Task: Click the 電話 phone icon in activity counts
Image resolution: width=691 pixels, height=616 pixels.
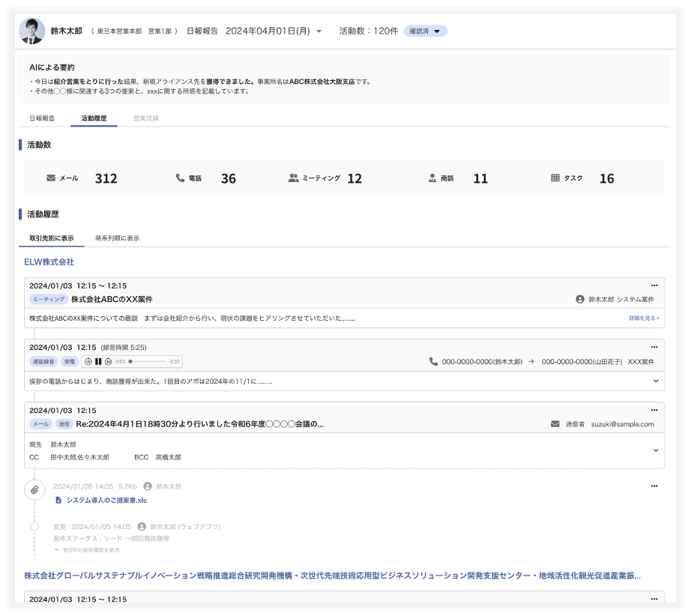Action: point(178,178)
